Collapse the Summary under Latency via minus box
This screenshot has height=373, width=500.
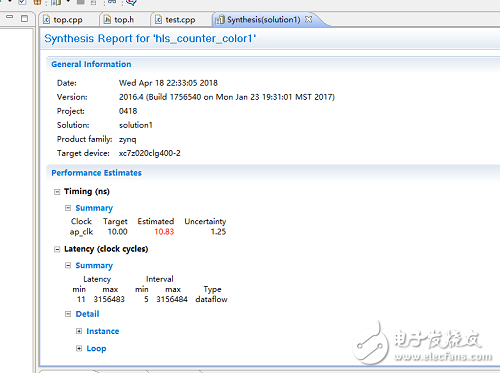point(68,265)
